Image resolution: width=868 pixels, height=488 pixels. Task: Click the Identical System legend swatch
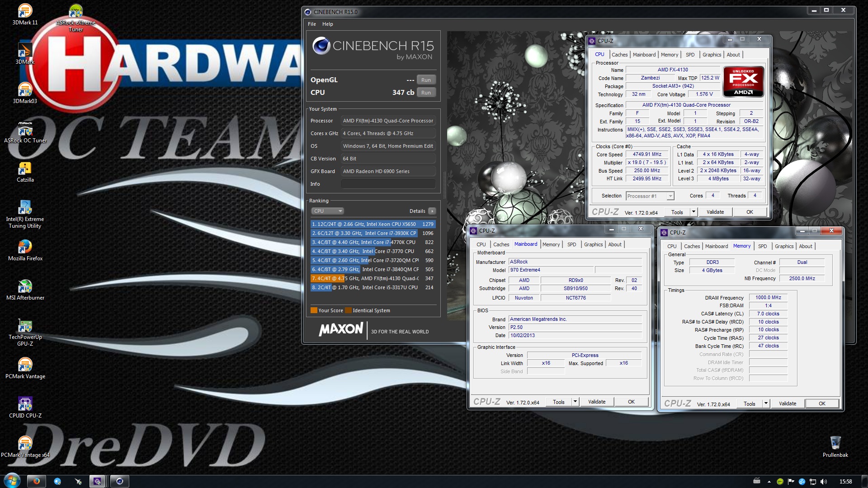[348, 310]
